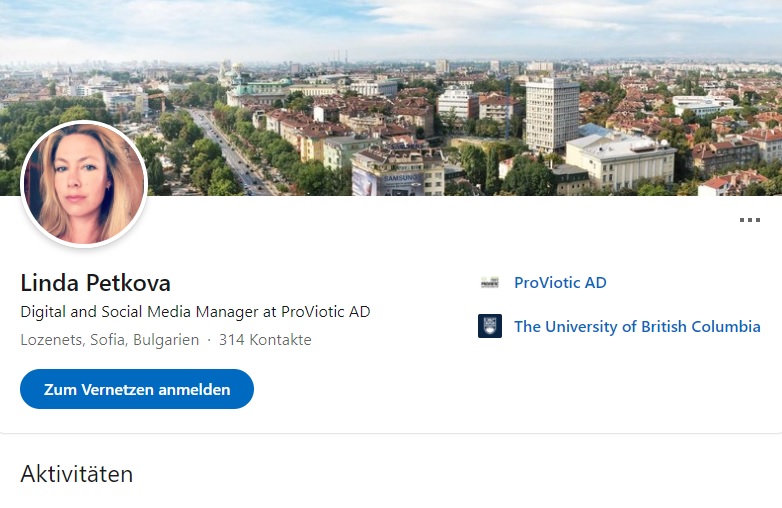Click the 'Aktivitäten' section heading
This screenshot has width=782, height=508.
77,474
